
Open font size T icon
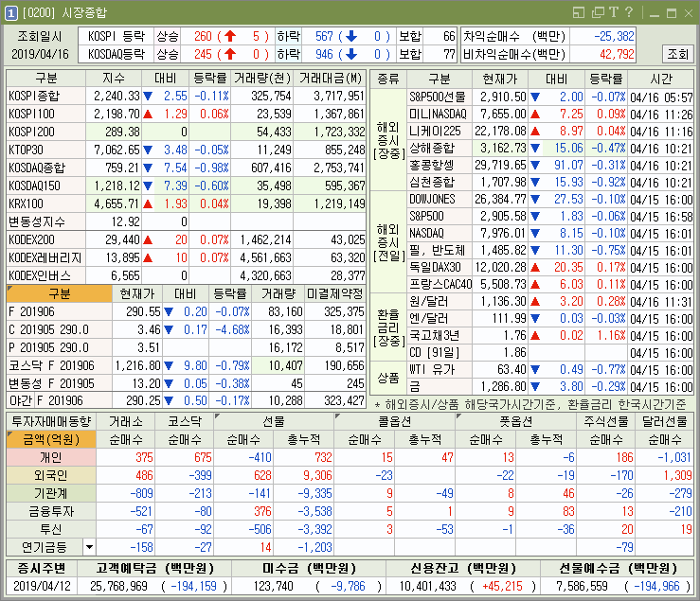point(614,12)
